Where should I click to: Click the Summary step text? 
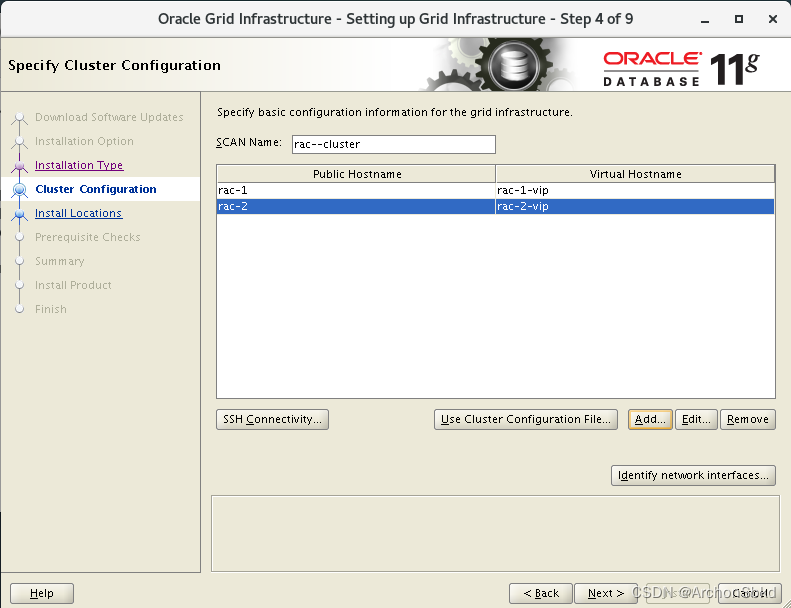(x=60, y=261)
